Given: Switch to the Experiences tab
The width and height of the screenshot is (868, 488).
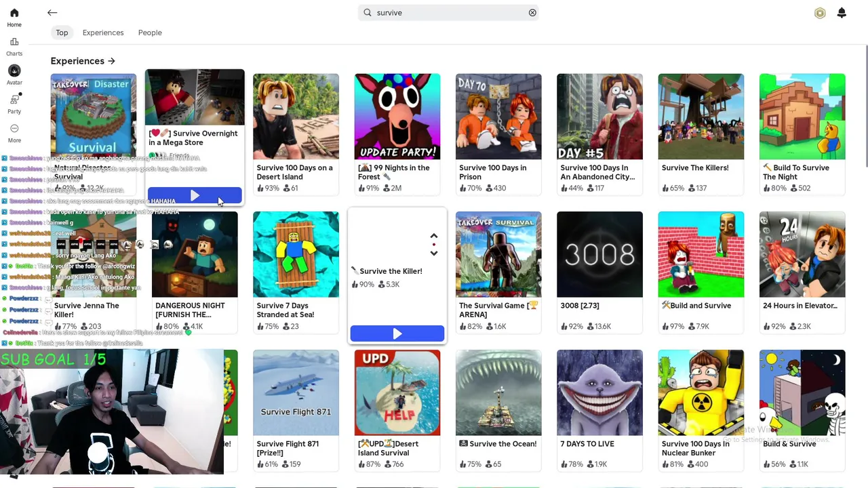Looking at the screenshot, I should tap(103, 33).
